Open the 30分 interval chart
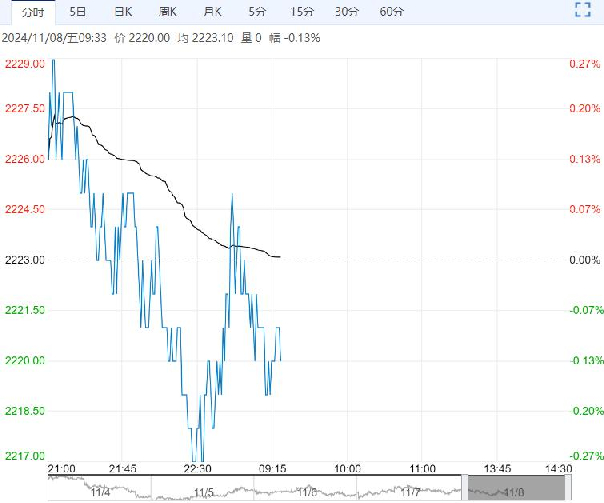The image size is (604, 503). [x=347, y=12]
